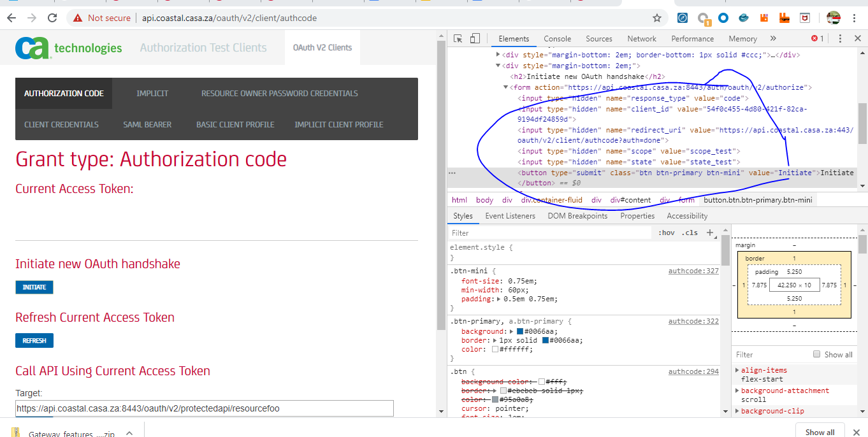Image resolution: width=868 pixels, height=437 pixels.
Task: Expand the align-items computed property
Action: pos(739,370)
